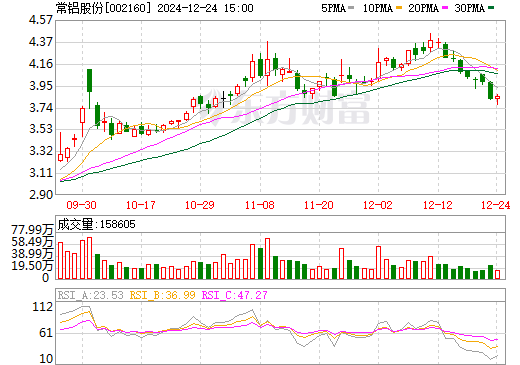Image resolution: width=520 pixels, height=365 pixels.
Task: Click the 09-30 date label
Action: (81, 205)
